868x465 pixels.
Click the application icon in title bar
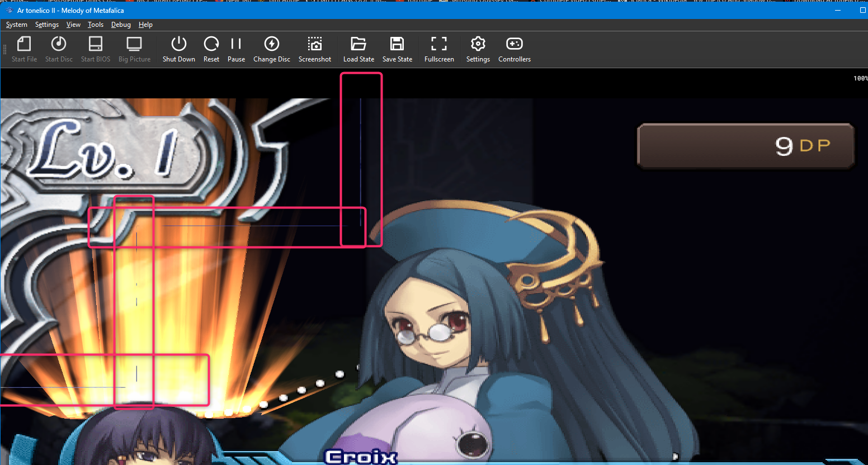[x=9, y=11]
